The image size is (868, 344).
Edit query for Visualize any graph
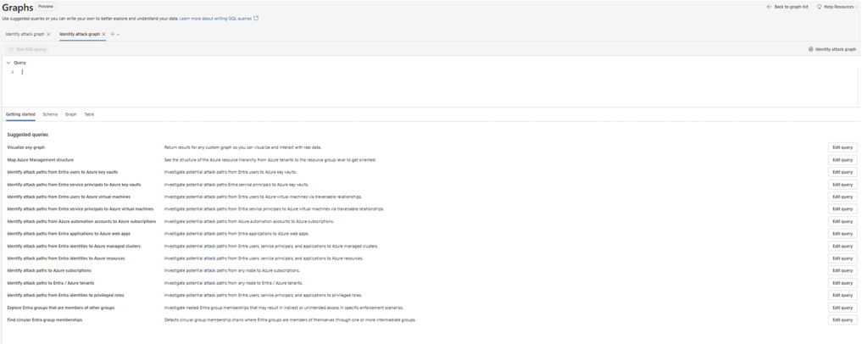click(x=842, y=147)
